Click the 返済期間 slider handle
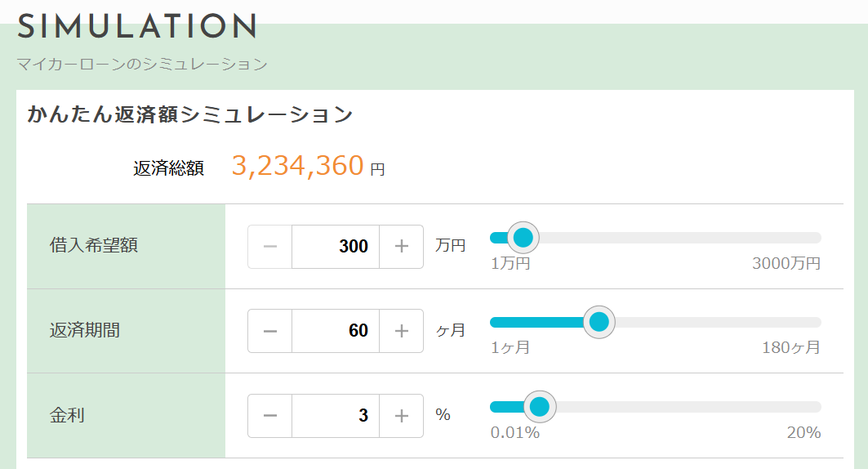 [599, 322]
